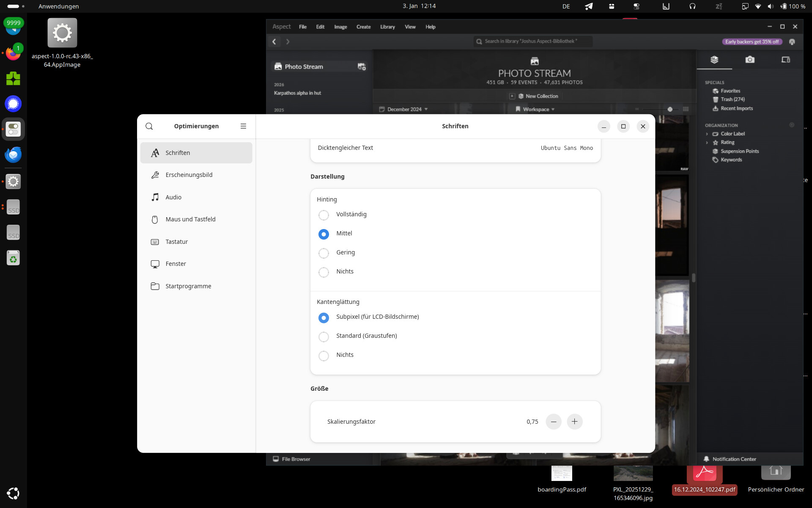Increase Skalierungsfaktor with plus button
The image size is (812, 508).
(574, 422)
